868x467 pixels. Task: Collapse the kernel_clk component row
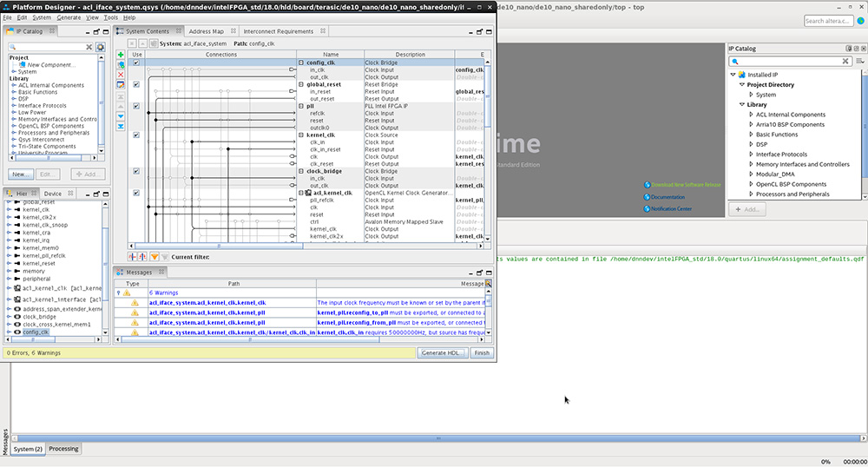click(x=301, y=135)
